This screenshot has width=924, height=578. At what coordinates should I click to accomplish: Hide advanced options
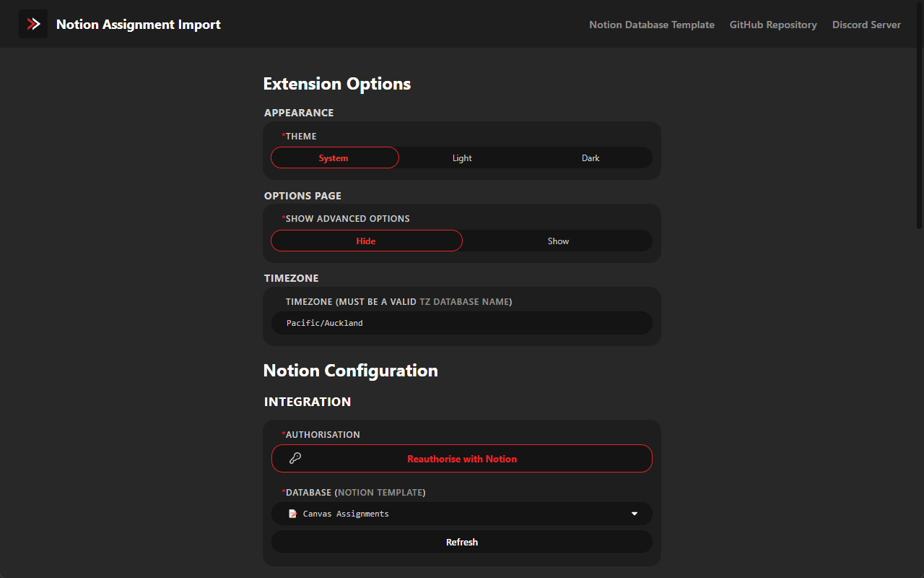click(x=366, y=241)
